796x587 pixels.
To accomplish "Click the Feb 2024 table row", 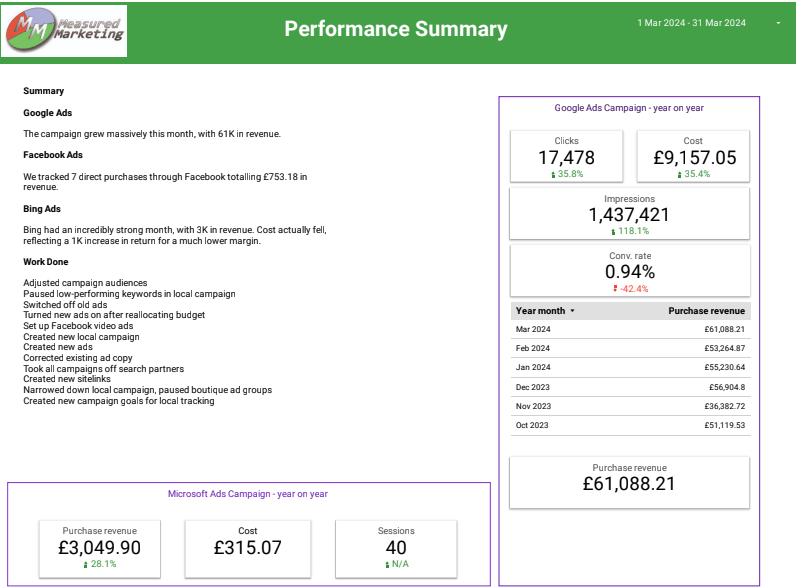I will tap(631, 348).
